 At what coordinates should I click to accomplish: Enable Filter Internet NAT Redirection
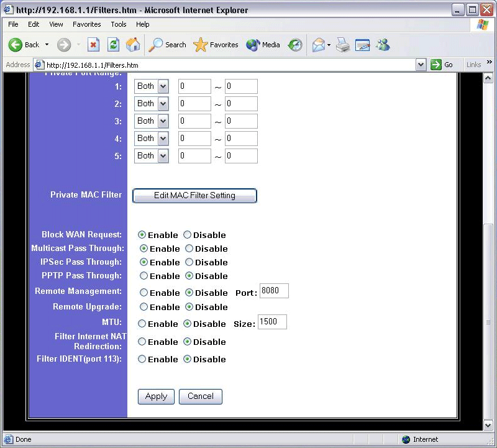tap(142, 342)
